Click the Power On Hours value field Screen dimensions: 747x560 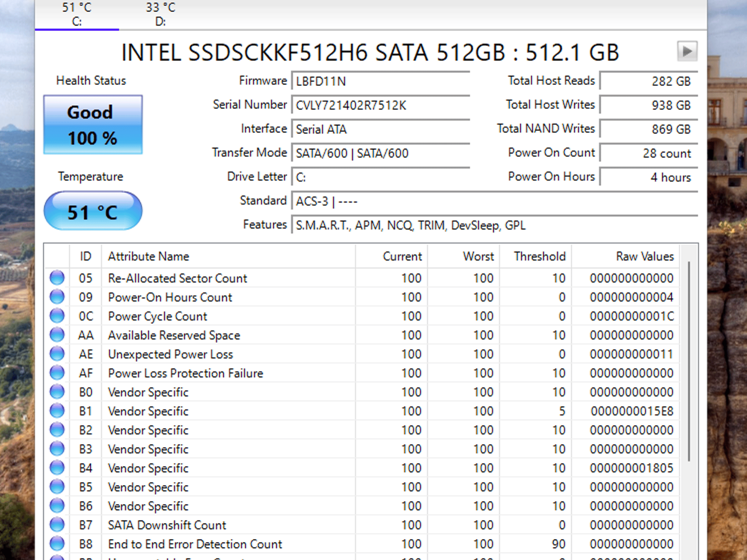[649, 177]
